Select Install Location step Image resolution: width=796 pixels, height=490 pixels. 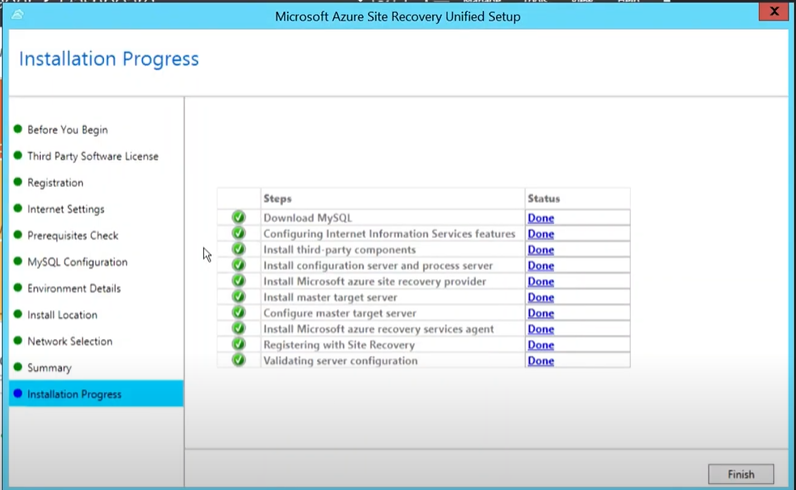(62, 315)
